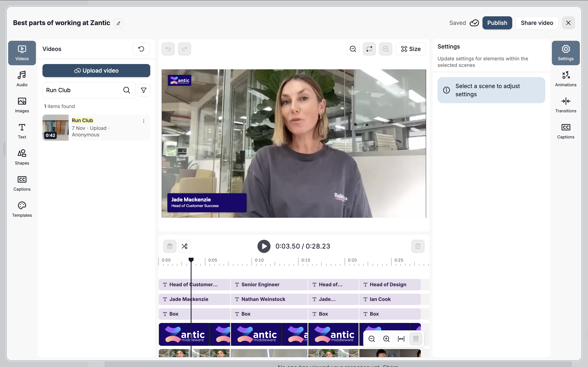Viewport: 588px width, 367px height.
Task: Edit the video title with pencil icon
Action: [118, 23]
